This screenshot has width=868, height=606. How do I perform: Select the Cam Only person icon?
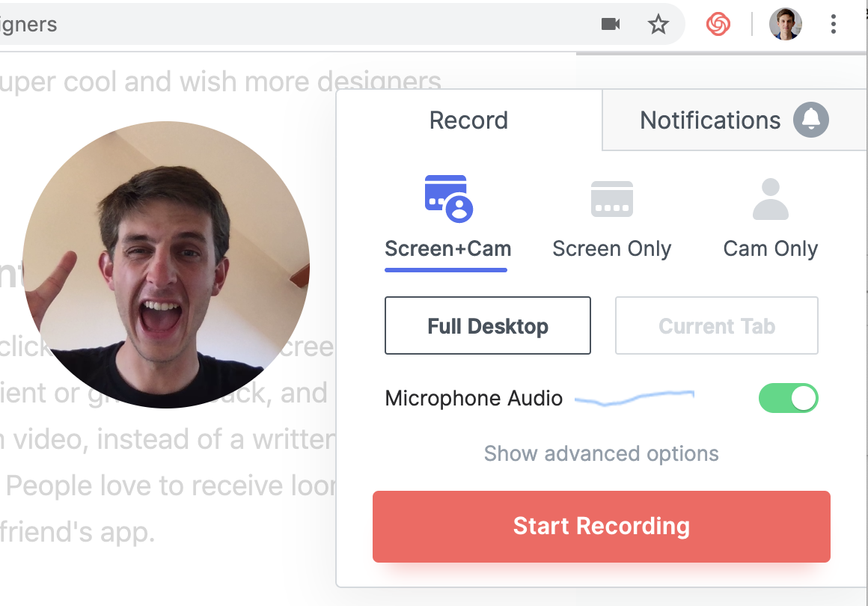point(771,199)
